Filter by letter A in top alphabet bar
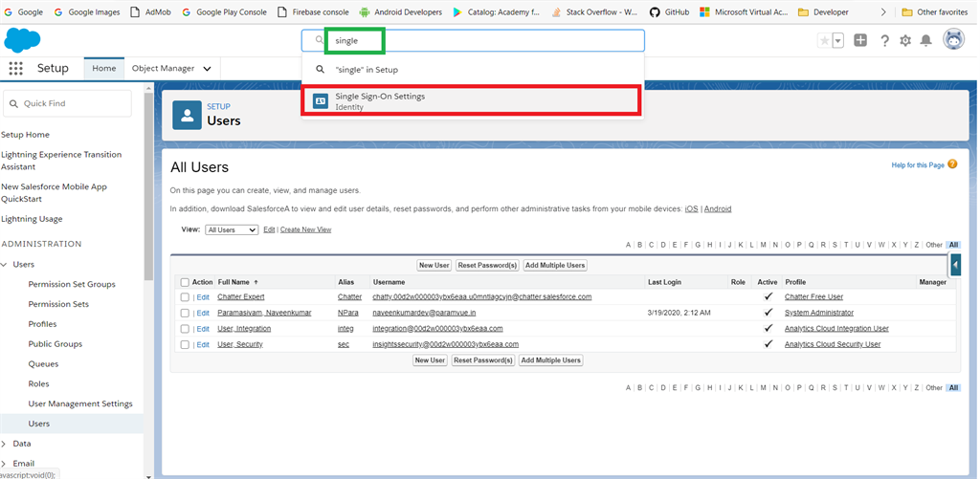This screenshot has height=479, width=980. click(628, 245)
